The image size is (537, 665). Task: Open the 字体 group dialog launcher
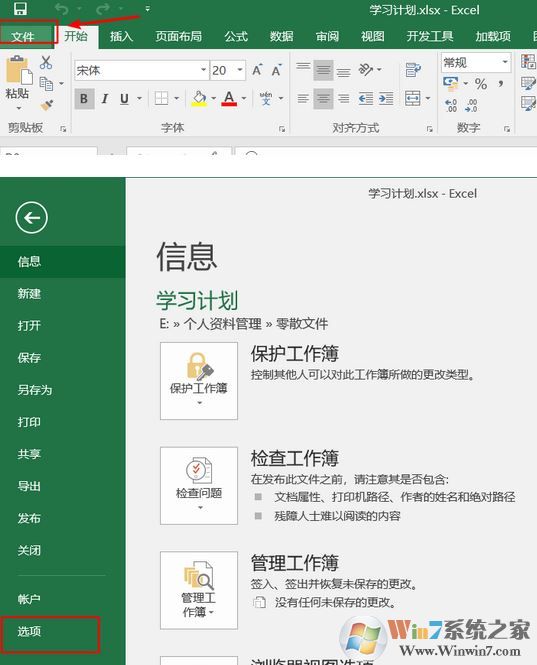[x=282, y=129]
